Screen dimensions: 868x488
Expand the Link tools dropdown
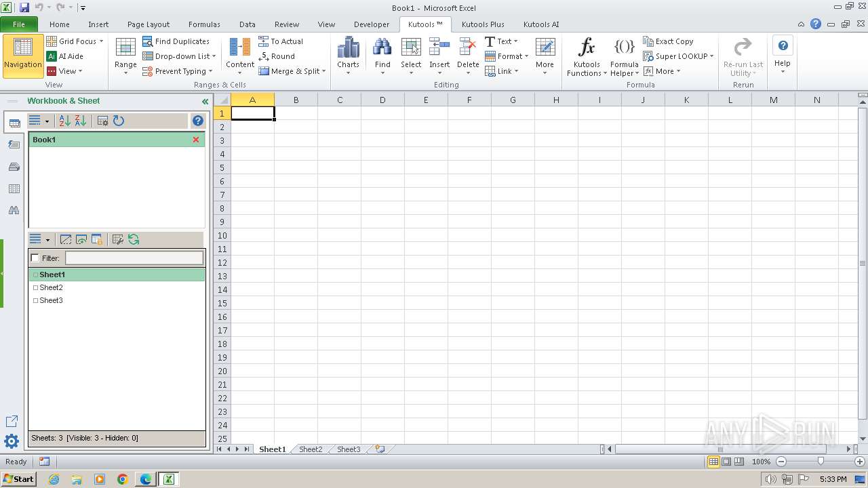tap(502, 71)
